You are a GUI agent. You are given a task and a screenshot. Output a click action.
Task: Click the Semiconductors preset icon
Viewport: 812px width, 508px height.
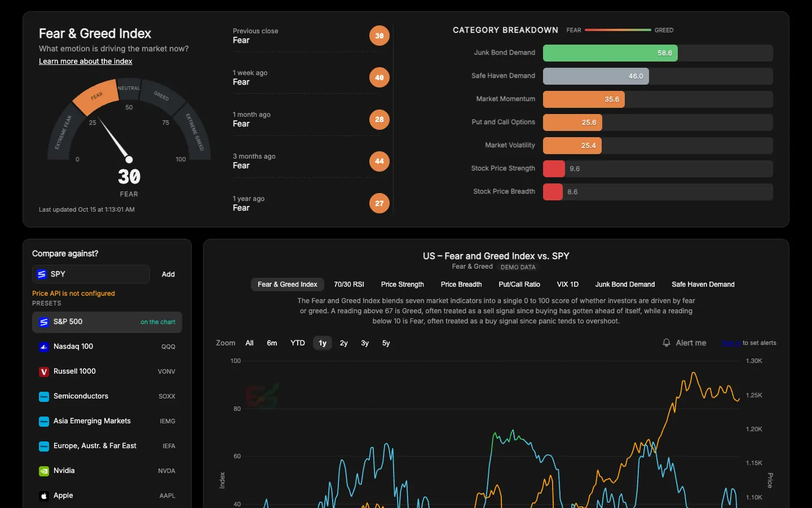44,397
